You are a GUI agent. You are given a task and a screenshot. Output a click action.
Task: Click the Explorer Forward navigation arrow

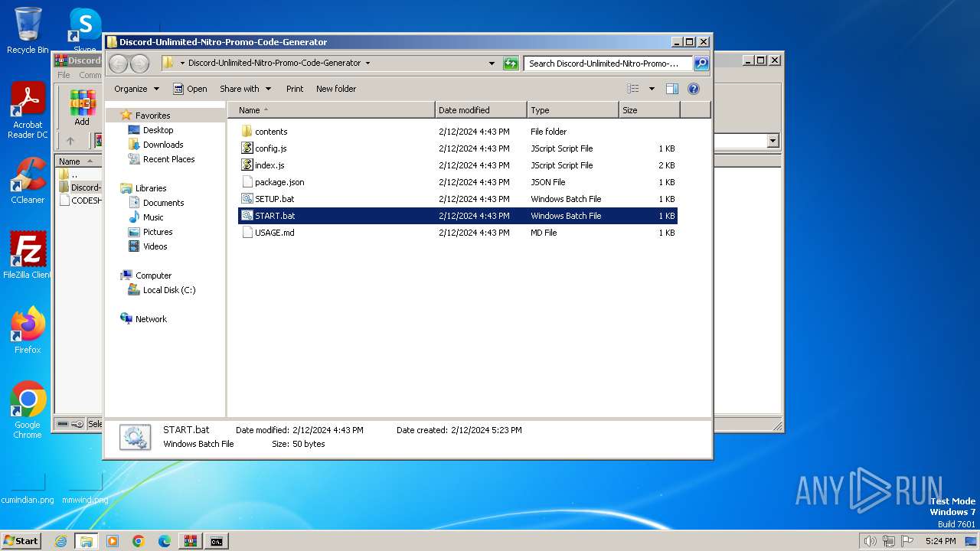click(x=139, y=64)
